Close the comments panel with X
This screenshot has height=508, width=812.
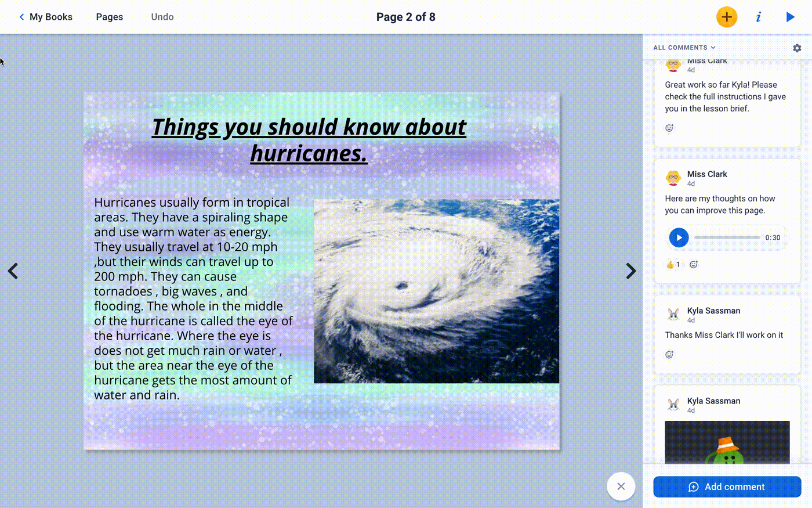pos(621,487)
